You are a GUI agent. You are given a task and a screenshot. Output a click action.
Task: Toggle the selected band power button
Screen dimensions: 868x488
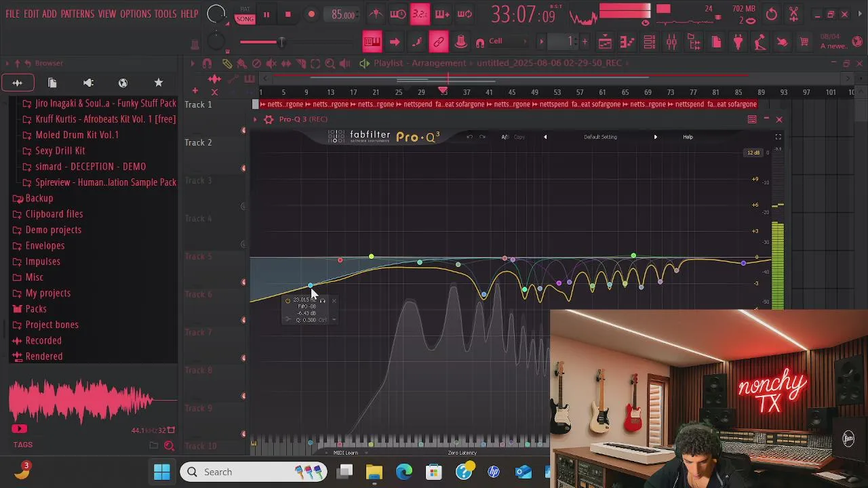click(288, 300)
